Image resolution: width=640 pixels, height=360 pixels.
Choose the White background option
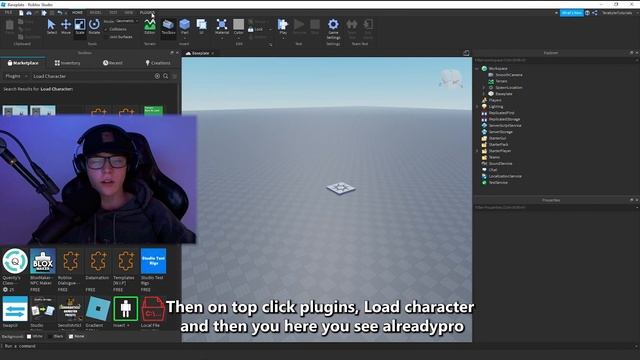pos(35,337)
